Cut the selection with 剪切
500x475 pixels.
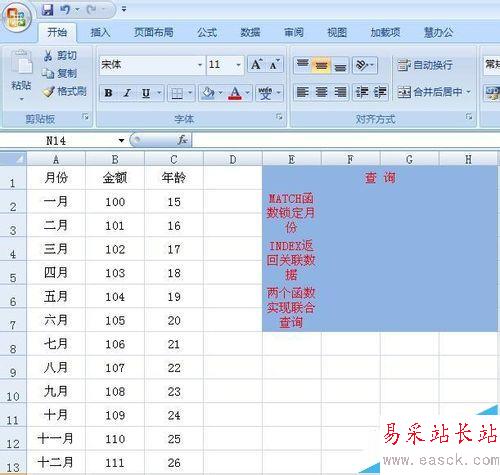click(61, 55)
